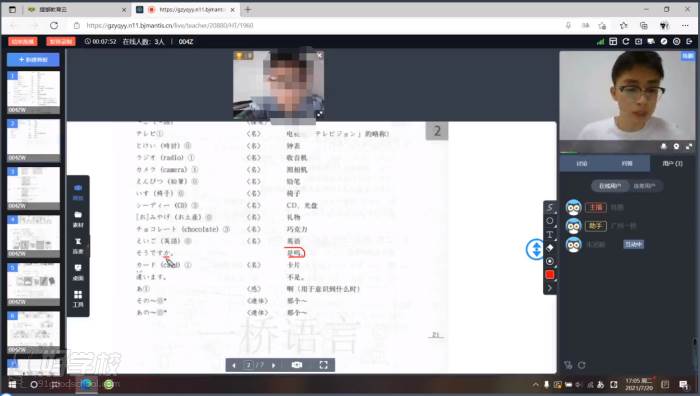Reload the browser page

(54, 25)
